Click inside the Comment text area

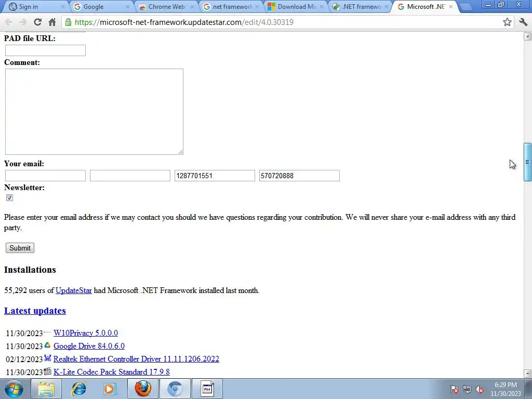coord(94,112)
